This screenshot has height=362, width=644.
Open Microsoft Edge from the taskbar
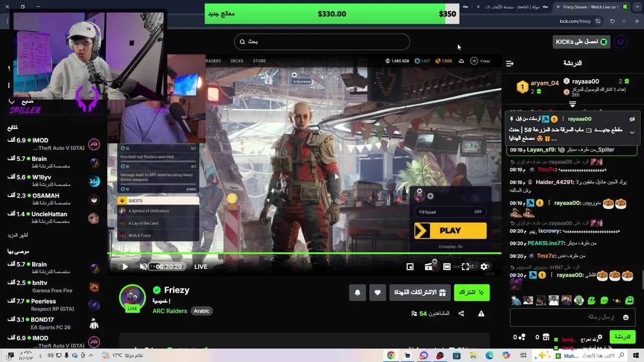point(490,355)
